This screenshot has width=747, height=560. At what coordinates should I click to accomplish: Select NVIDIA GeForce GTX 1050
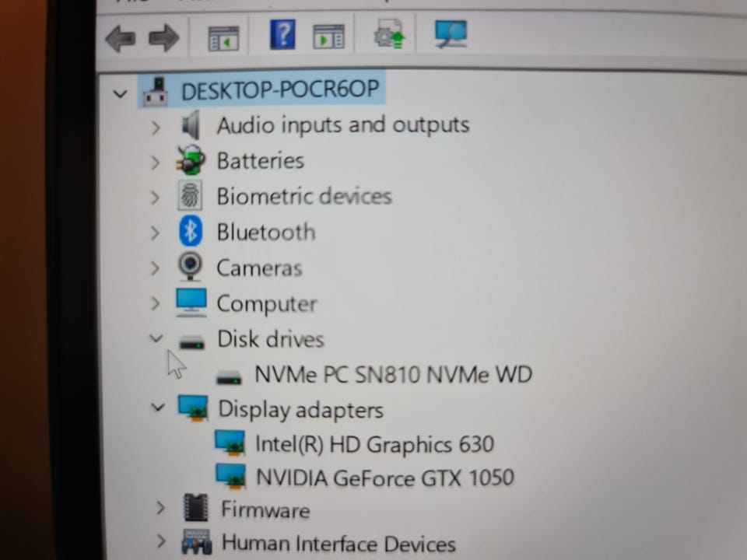(385, 478)
